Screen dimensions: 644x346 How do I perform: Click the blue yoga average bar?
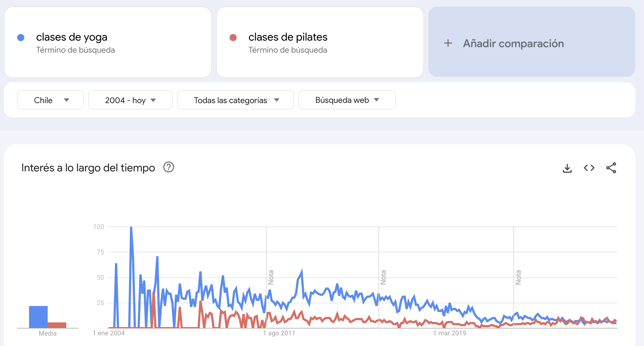tap(38, 317)
